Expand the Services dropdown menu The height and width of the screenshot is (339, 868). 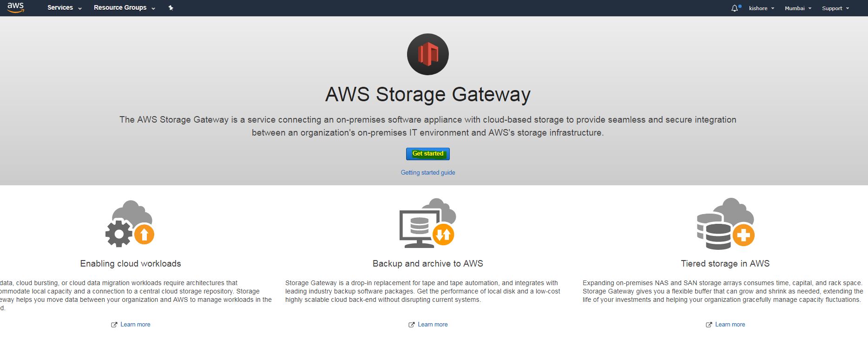click(x=64, y=8)
